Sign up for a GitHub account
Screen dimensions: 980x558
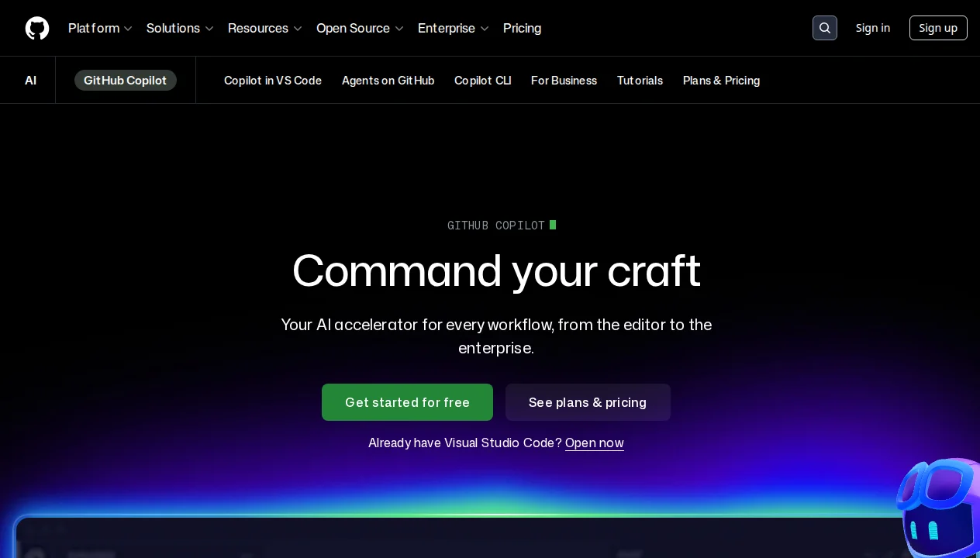click(x=938, y=28)
